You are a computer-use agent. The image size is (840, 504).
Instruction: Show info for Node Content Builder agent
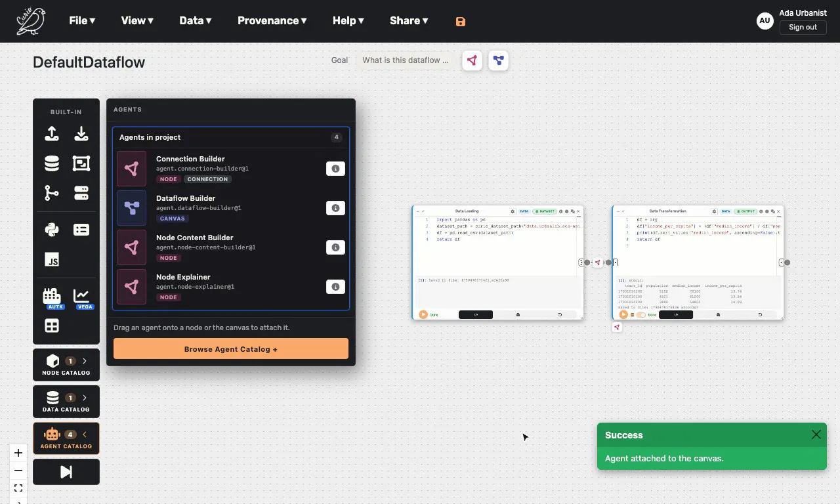(x=335, y=247)
